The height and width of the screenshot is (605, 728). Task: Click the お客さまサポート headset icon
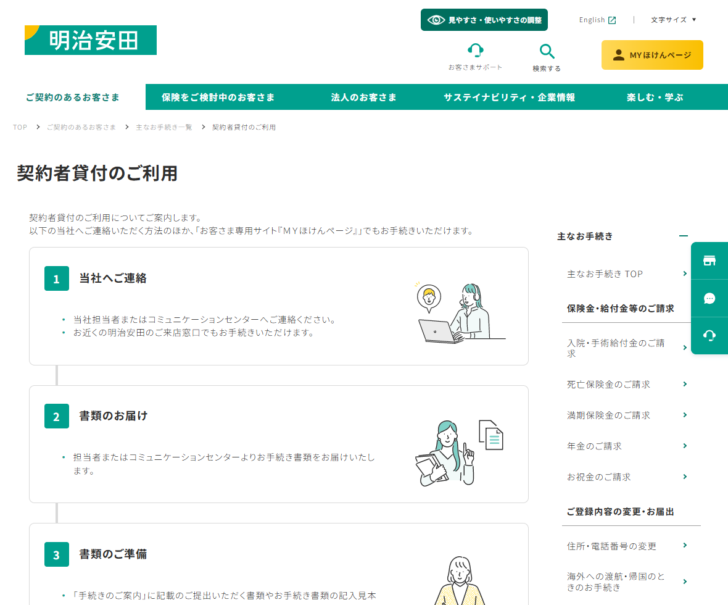(x=475, y=50)
